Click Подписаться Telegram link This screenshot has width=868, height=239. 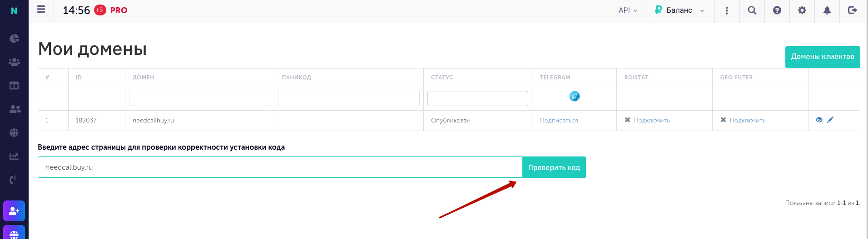click(559, 120)
